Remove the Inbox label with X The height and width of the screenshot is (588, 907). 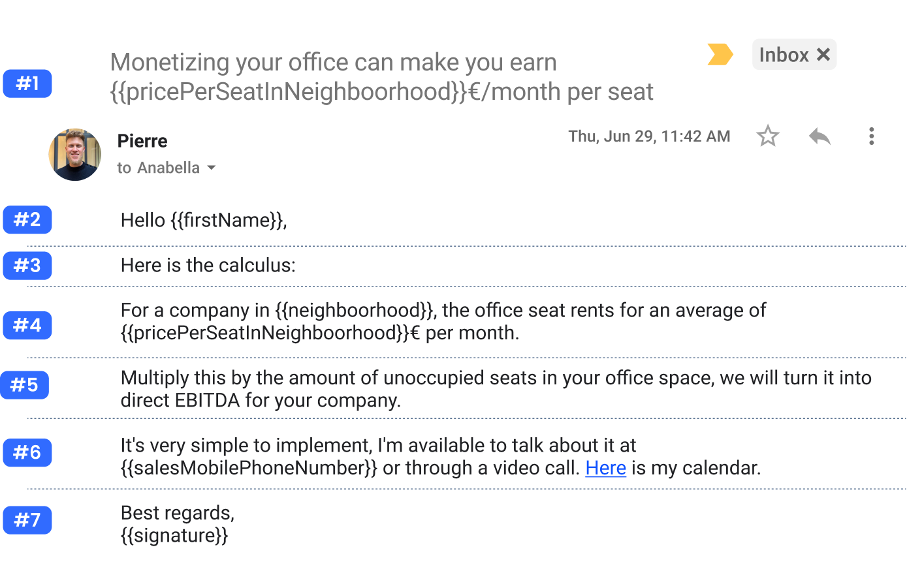pos(823,55)
